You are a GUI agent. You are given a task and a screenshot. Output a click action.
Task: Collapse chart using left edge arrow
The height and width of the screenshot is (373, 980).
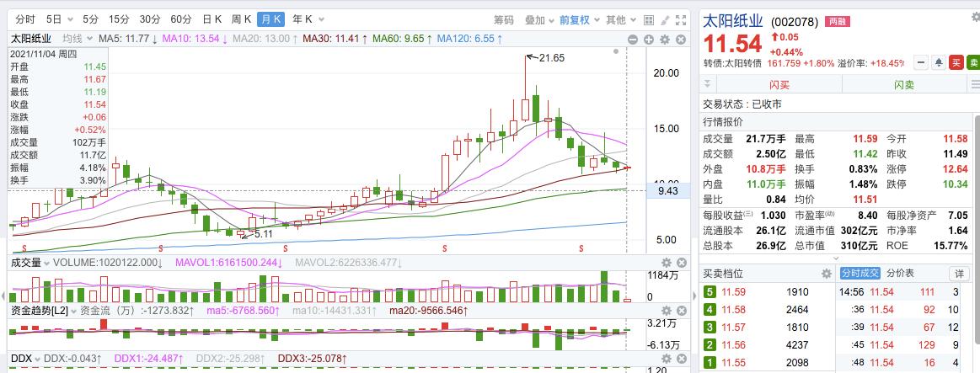pyautogui.click(x=3, y=296)
